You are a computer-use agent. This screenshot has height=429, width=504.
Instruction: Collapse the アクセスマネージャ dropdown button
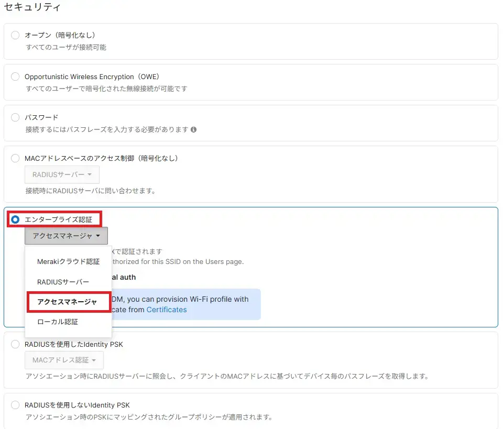click(x=66, y=236)
